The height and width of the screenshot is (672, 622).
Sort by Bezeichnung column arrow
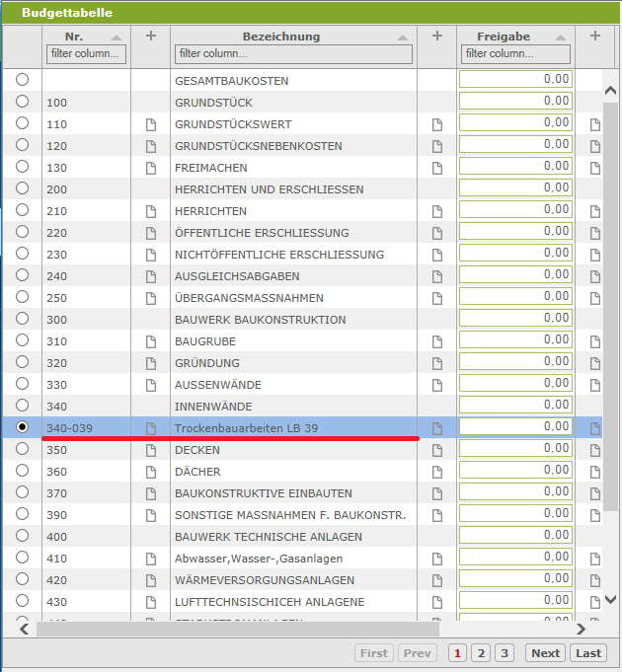pyautogui.click(x=404, y=37)
